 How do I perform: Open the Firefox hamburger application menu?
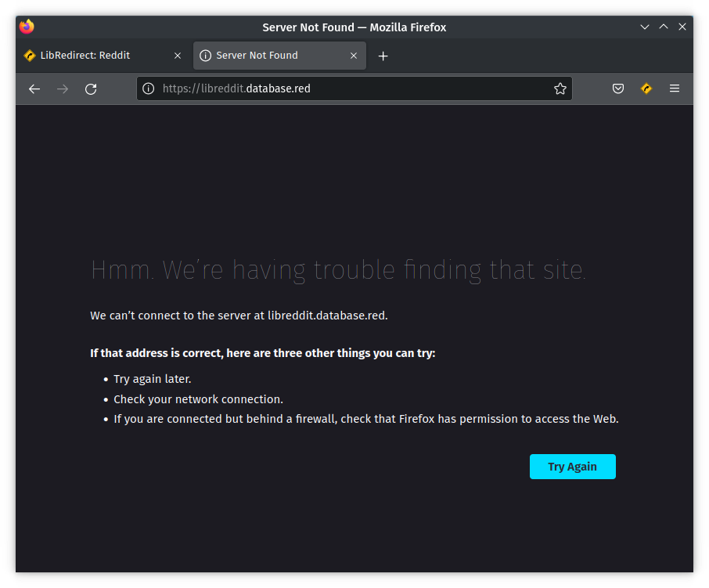point(675,88)
